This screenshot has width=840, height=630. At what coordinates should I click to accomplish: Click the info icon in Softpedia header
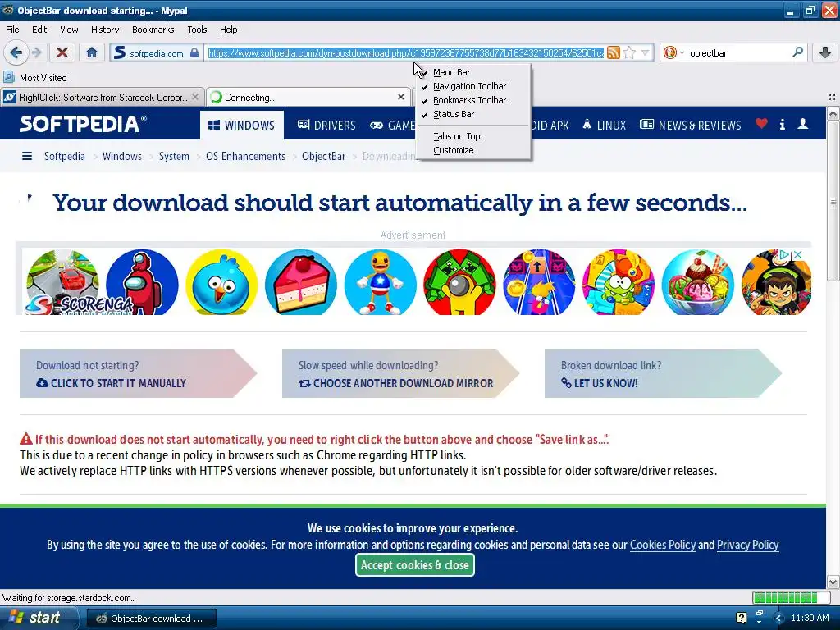coord(782,125)
